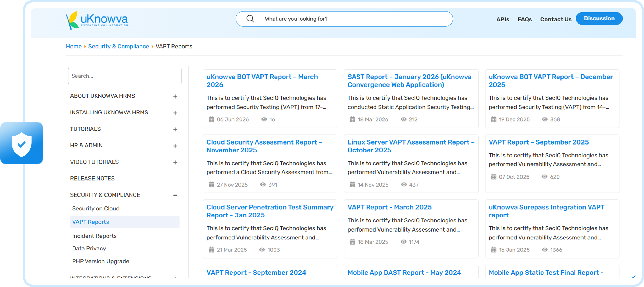The image size is (644, 287).
Task: Go to Home breadcrumb link
Action: pos(74,47)
